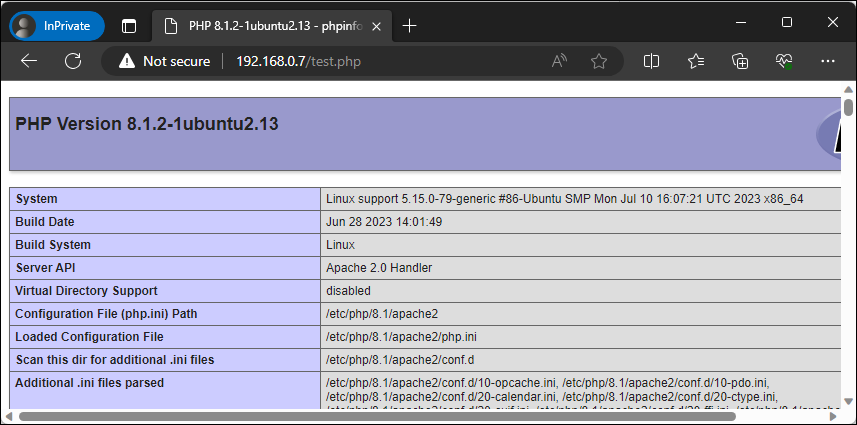
Task: Open Browser essentials heart icon
Action: pos(784,61)
